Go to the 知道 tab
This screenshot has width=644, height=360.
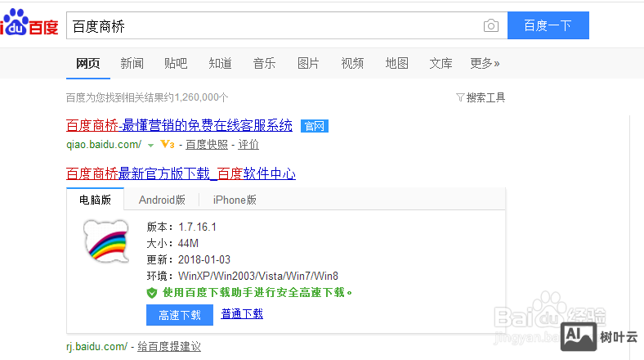(220, 63)
